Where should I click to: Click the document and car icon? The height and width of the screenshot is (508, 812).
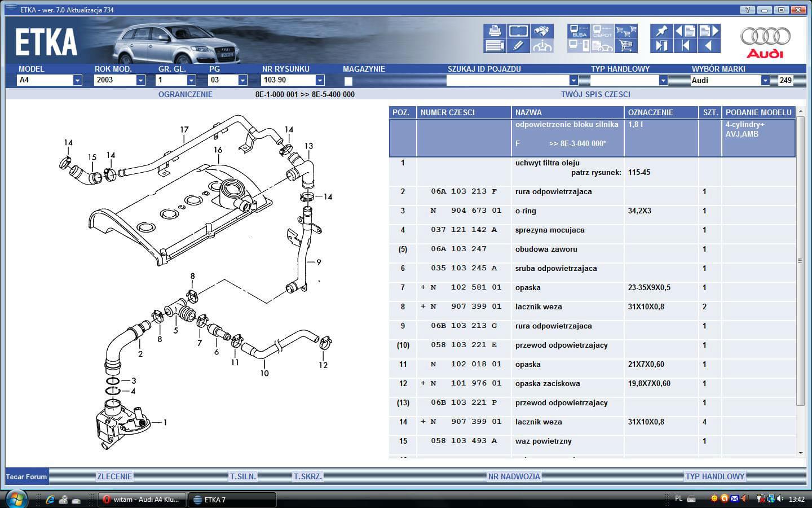tap(602, 46)
